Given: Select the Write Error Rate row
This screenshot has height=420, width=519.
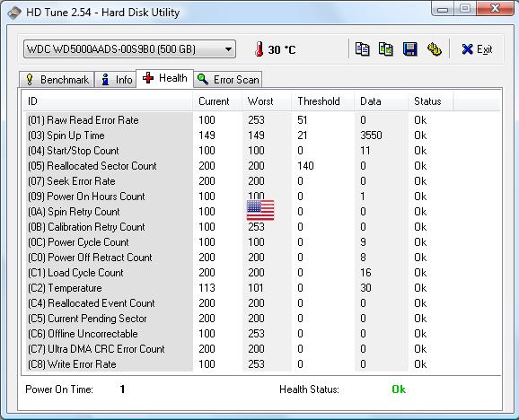Looking at the screenshot, I should [261, 363].
